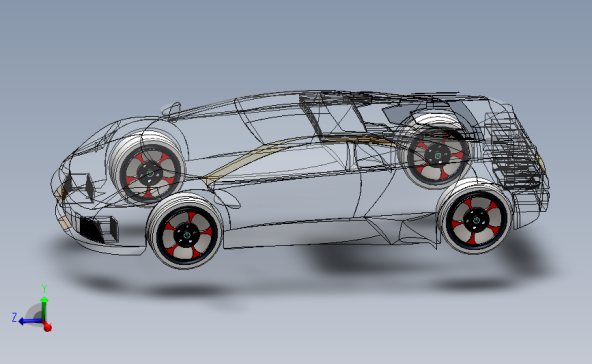Select the near-side rear wheel of the car
Screen dimensions: 592x364
[x=475, y=216]
